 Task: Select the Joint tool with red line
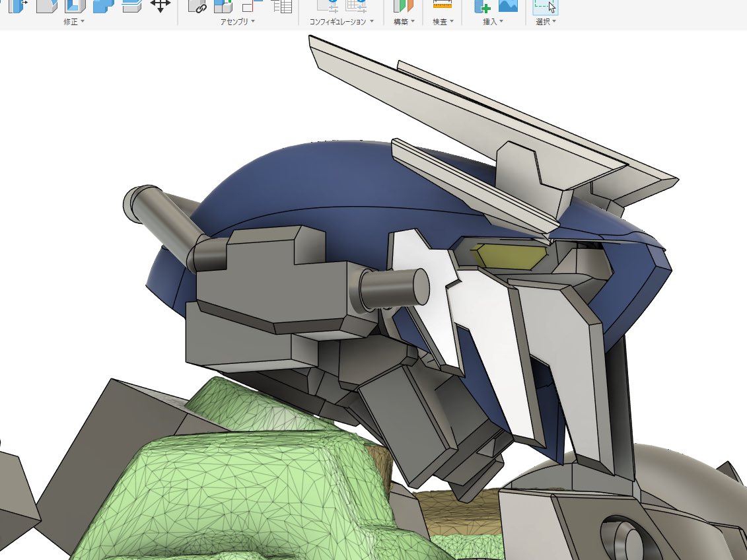[x=252, y=6]
